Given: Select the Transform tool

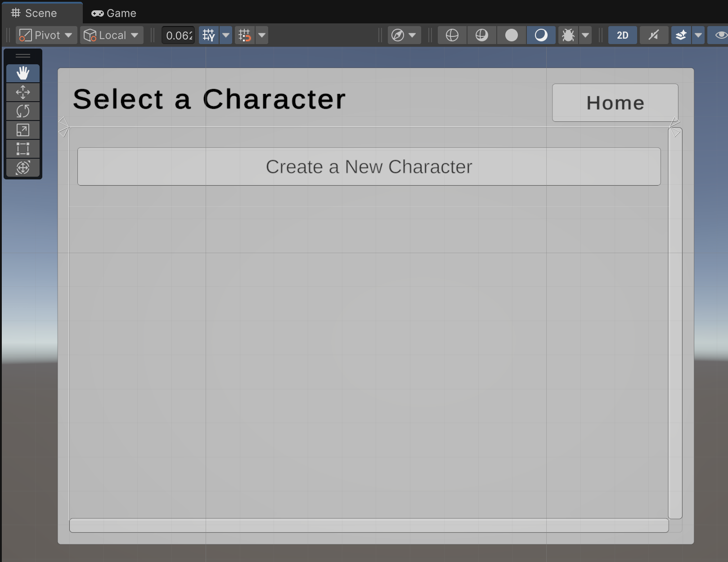Looking at the screenshot, I should (23, 168).
